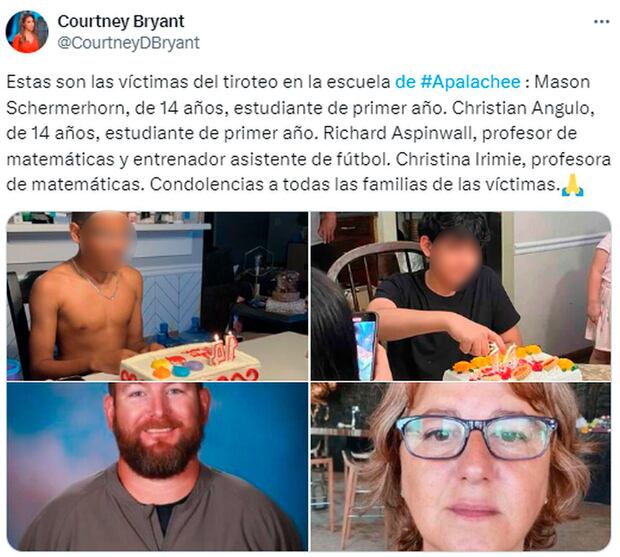Screen dimensions: 620x557
Task: Click the Courtney Bryant display name
Action: [x=121, y=22]
